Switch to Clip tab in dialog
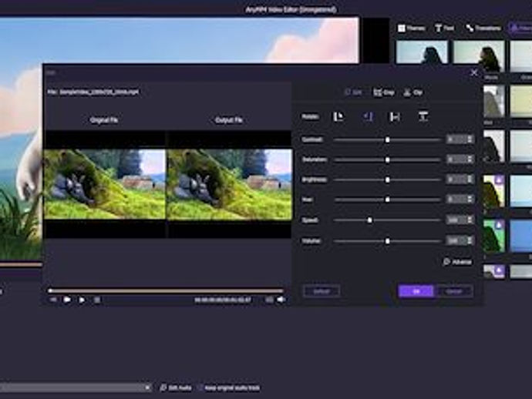Viewport: 532px width, 399px height. pyautogui.click(x=413, y=92)
